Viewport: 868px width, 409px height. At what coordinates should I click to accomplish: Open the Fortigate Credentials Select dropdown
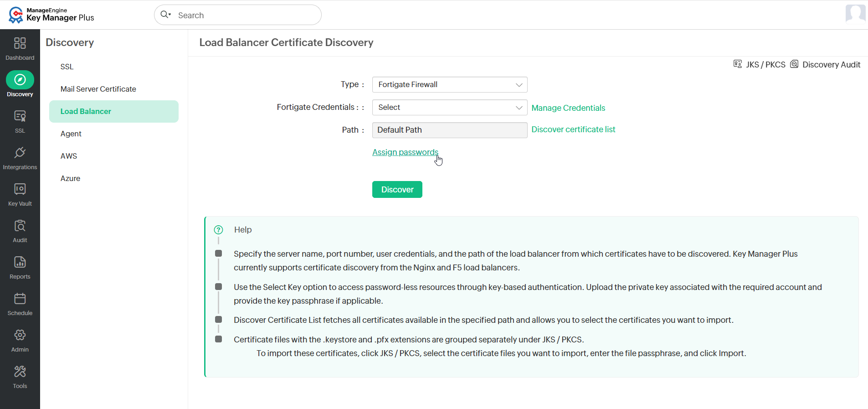tap(450, 107)
